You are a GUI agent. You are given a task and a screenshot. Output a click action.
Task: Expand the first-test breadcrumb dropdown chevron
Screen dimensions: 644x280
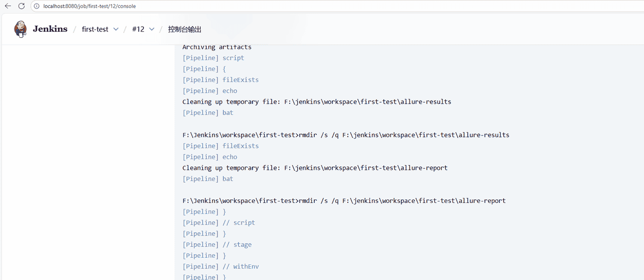pos(116,29)
